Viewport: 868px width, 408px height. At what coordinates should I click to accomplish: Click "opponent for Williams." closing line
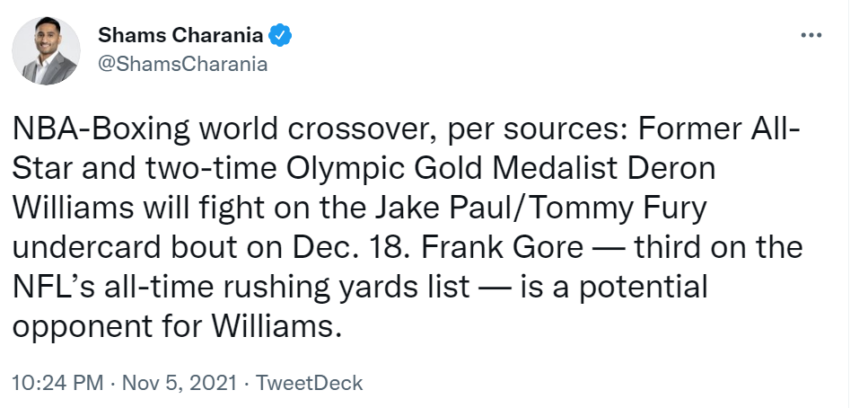pyautogui.click(x=174, y=328)
